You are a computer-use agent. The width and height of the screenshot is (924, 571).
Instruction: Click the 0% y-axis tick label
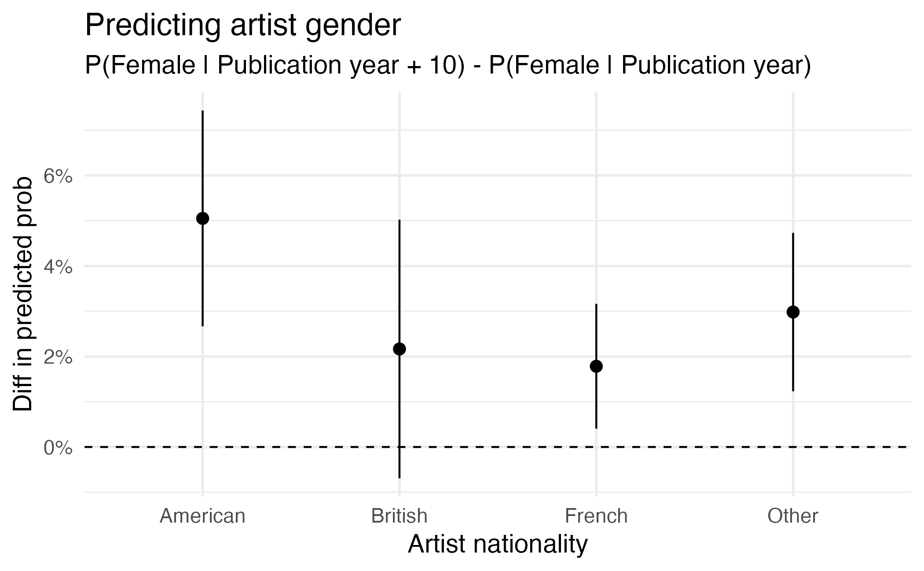click(58, 448)
